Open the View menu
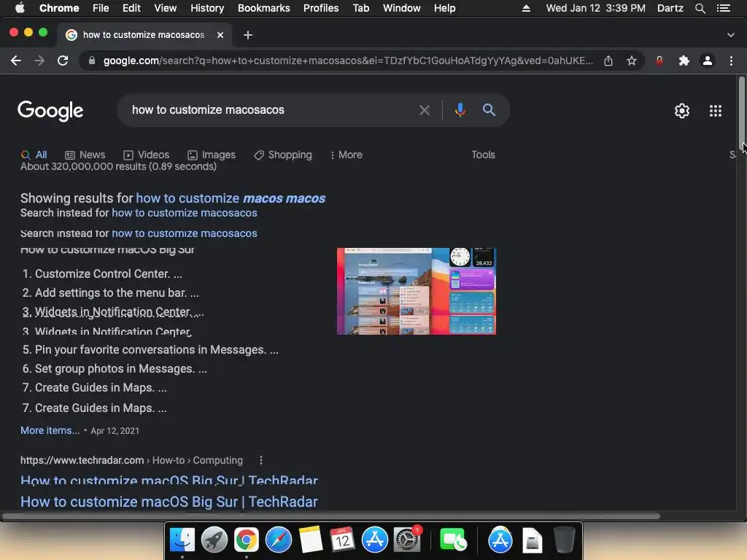Image resolution: width=747 pixels, height=560 pixels. point(166,8)
